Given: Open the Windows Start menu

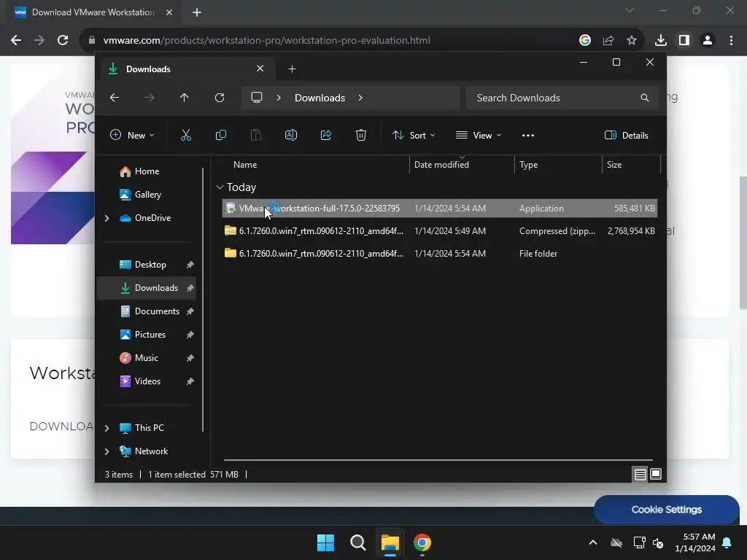Looking at the screenshot, I should point(326,542).
